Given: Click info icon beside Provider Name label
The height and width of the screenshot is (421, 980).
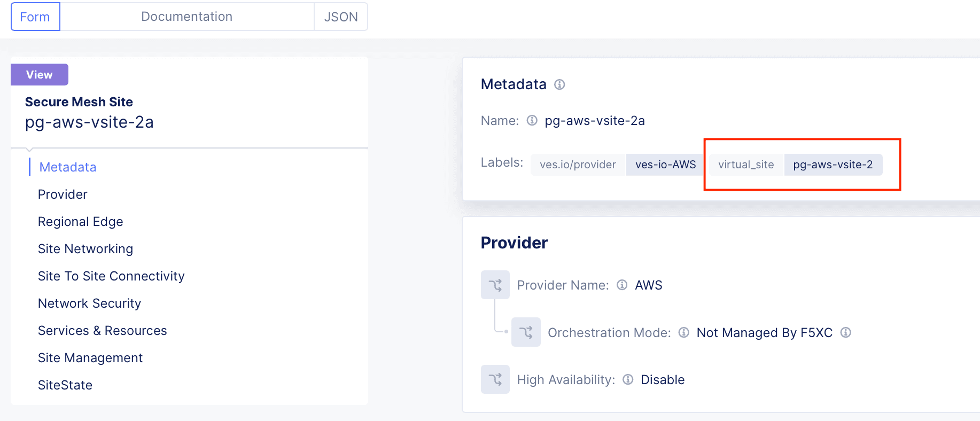Looking at the screenshot, I should click(622, 285).
